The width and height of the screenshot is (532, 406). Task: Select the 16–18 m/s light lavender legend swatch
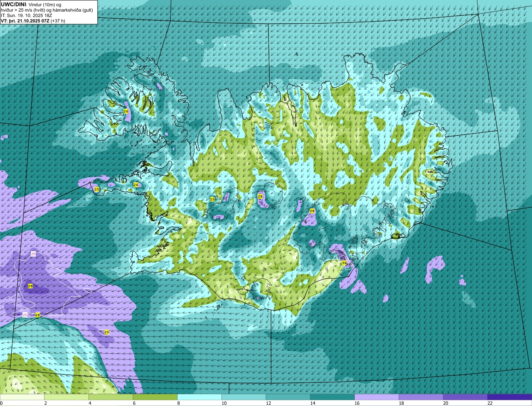[x=377, y=397]
